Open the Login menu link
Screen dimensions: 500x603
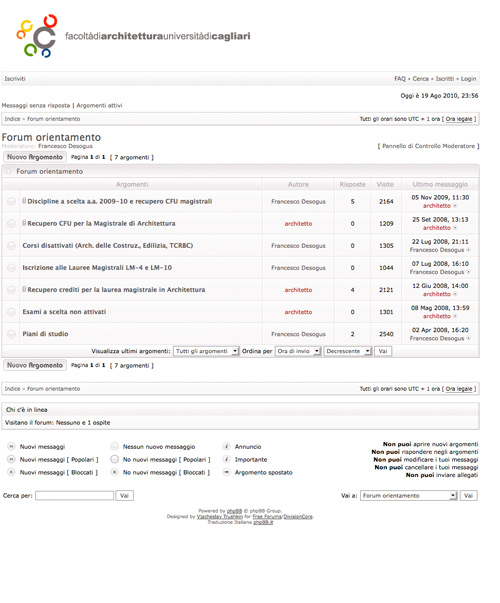tap(468, 78)
